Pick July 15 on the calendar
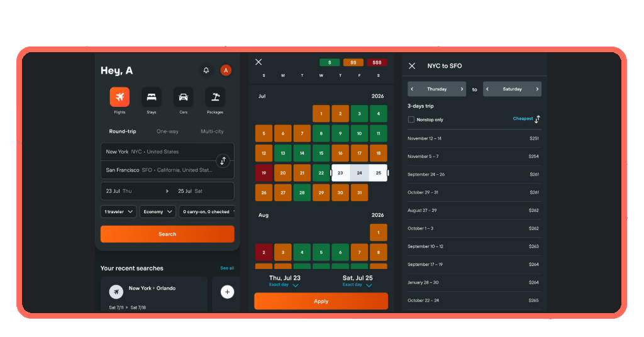Screen dimensions: 644x337 pos(321,153)
